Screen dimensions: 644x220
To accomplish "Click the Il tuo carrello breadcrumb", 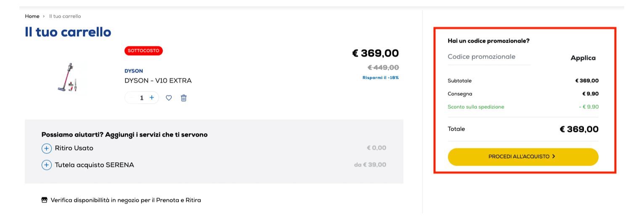I will click(65, 16).
